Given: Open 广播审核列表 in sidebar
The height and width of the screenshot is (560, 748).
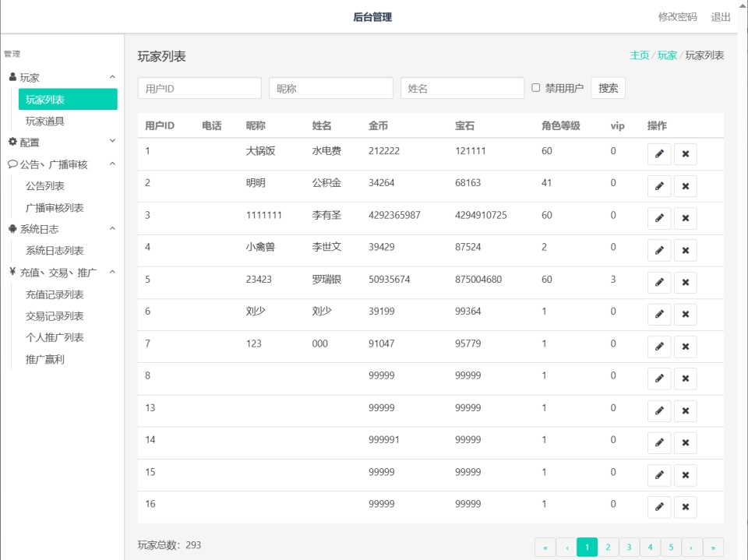Looking at the screenshot, I should point(55,207).
